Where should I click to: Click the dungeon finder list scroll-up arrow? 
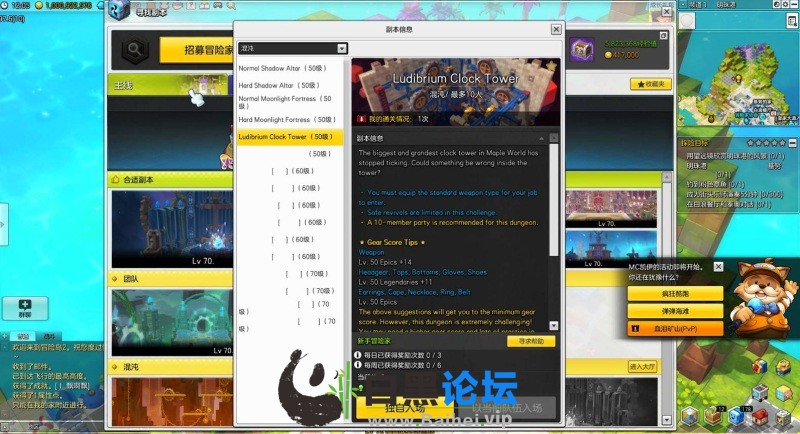(666, 177)
